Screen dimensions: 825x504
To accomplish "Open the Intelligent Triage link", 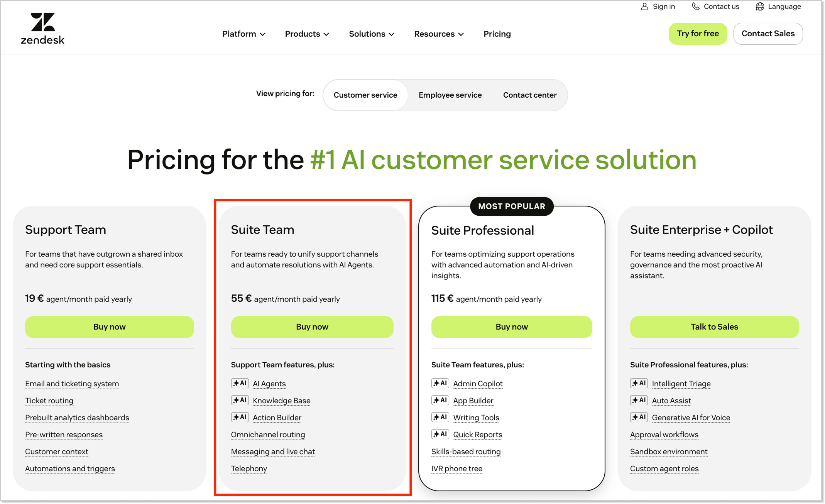I will (x=681, y=384).
